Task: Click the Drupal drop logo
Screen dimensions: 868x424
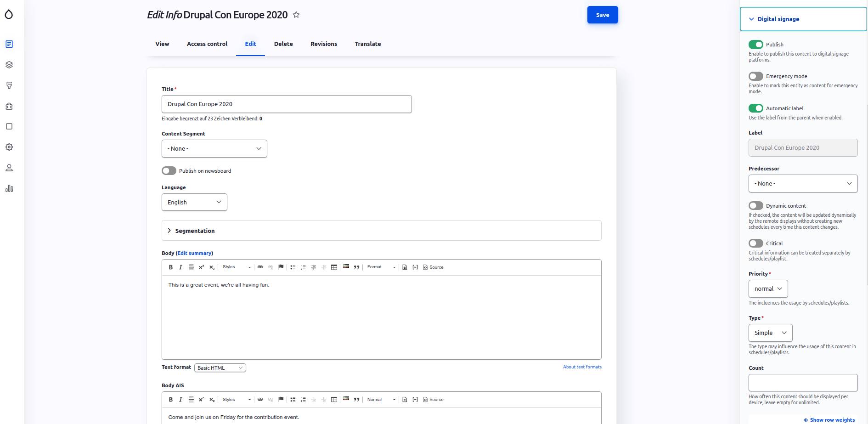Action: pos(9,15)
